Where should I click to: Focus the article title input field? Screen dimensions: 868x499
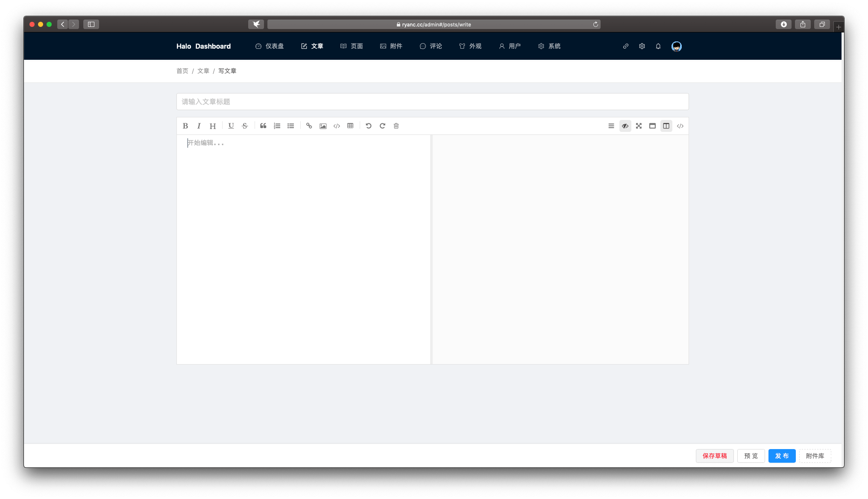click(x=432, y=102)
